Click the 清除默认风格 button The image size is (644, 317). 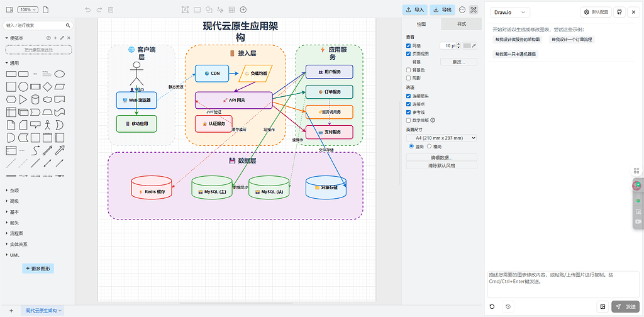point(441,166)
